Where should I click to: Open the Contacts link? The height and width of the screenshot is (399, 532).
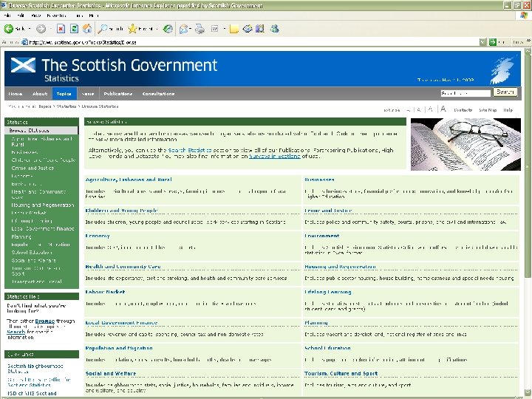tap(463, 110)
